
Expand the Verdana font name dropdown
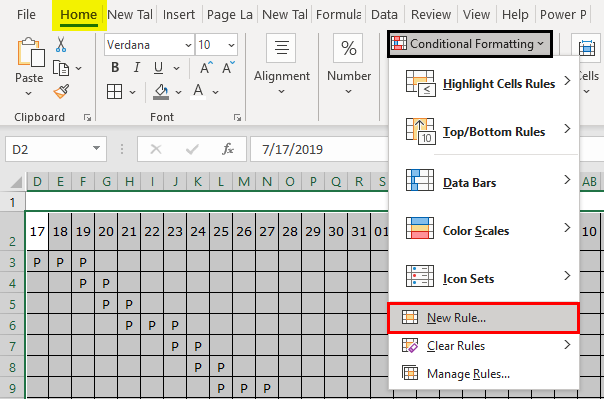click(x=188, y=45)
